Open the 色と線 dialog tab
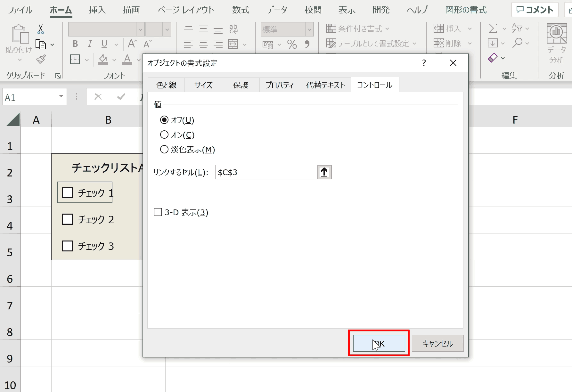 [x=167, y=85]
